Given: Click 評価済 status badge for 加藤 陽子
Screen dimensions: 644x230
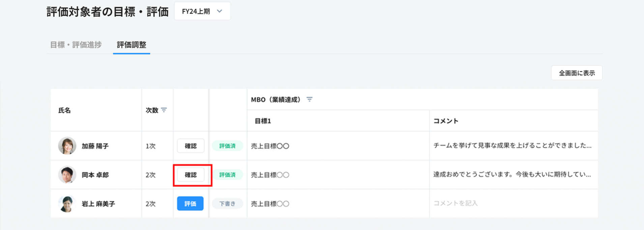Looking at the screenshot, I should [x=227, y=146].
